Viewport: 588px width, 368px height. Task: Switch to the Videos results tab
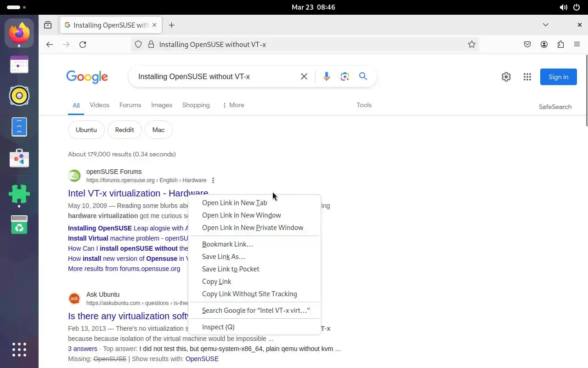(x=99, y=105)
